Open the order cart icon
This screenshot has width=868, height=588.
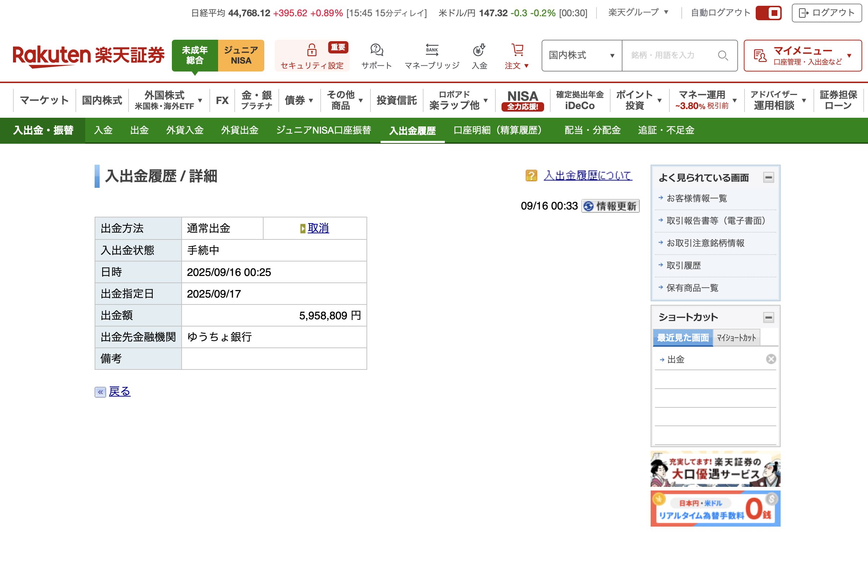[x=517, y=50]
